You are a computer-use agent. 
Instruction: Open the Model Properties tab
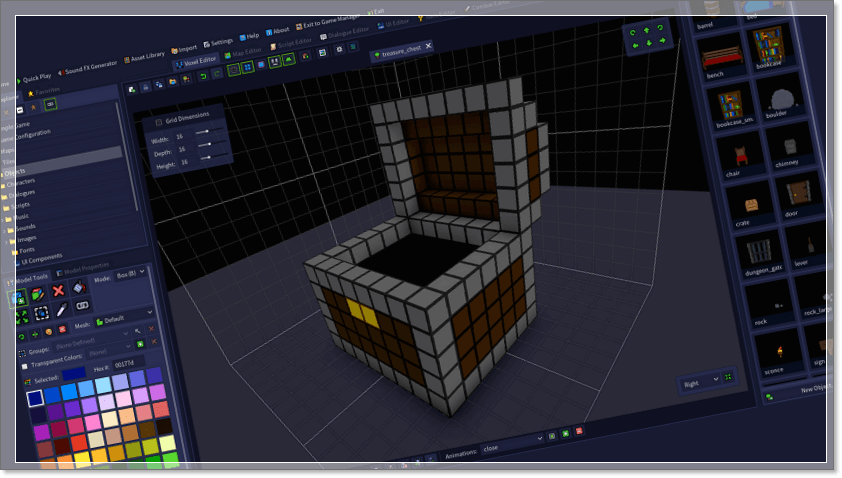(x=83, y=268)
